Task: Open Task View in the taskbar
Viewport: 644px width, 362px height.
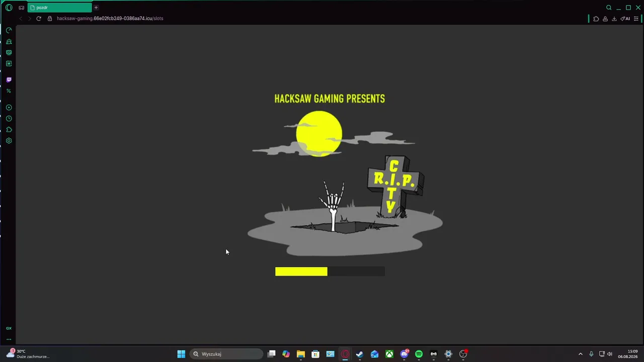Action: click(x=272, y=354)
